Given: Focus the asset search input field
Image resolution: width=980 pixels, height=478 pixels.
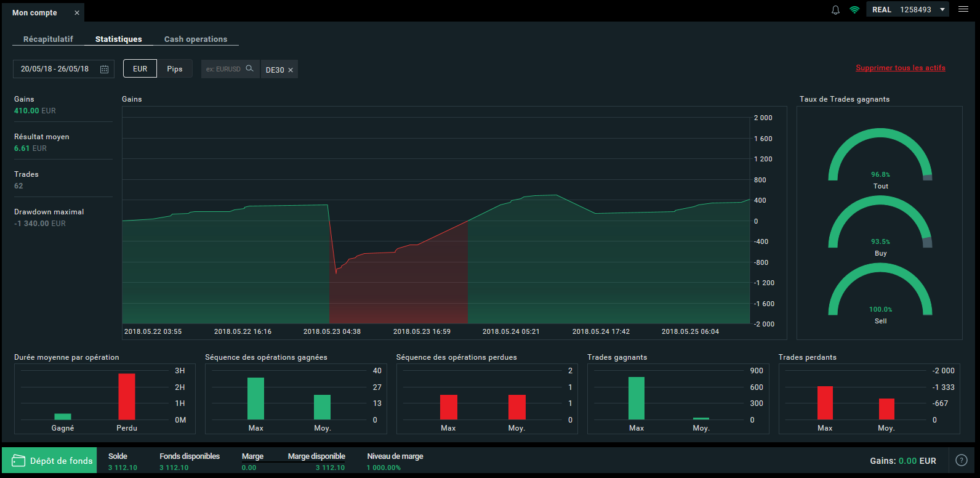Looking at the screenshot, I should (223, 69).
